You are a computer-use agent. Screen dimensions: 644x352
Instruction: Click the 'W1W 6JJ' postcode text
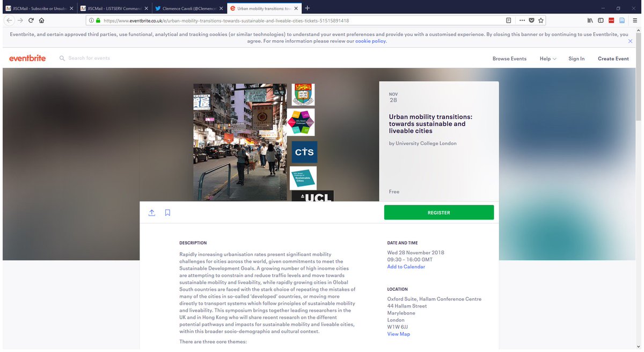(x=398, y=327)
